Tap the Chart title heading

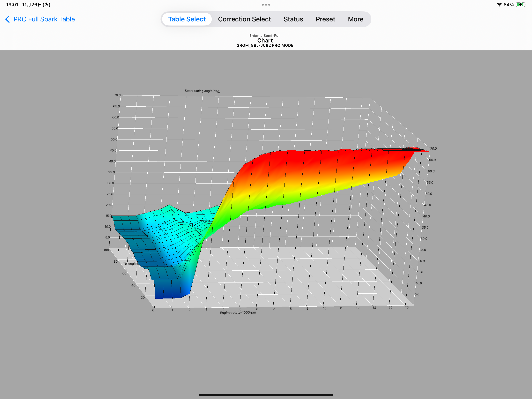click(265, 41)
